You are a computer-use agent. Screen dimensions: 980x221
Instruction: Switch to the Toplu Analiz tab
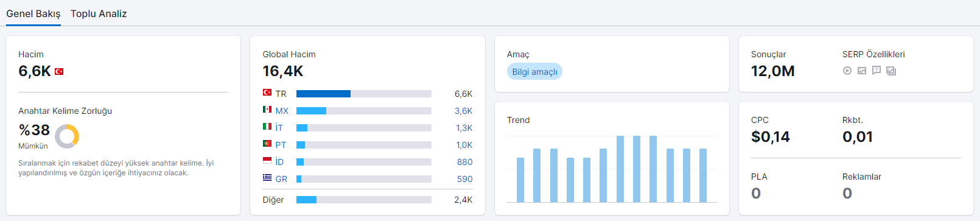(99, 13)
